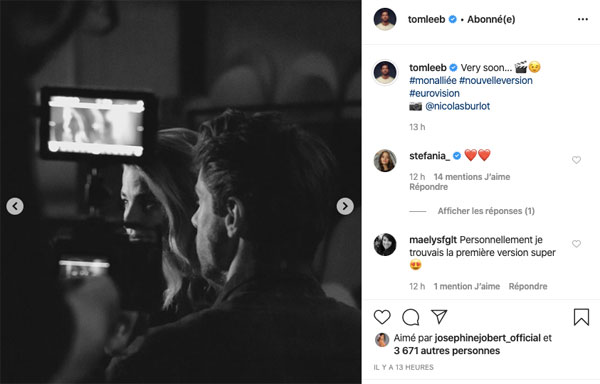Open tomleeb profile avatar in header
The height and width of the screenshot is (384, 600).
385,19
